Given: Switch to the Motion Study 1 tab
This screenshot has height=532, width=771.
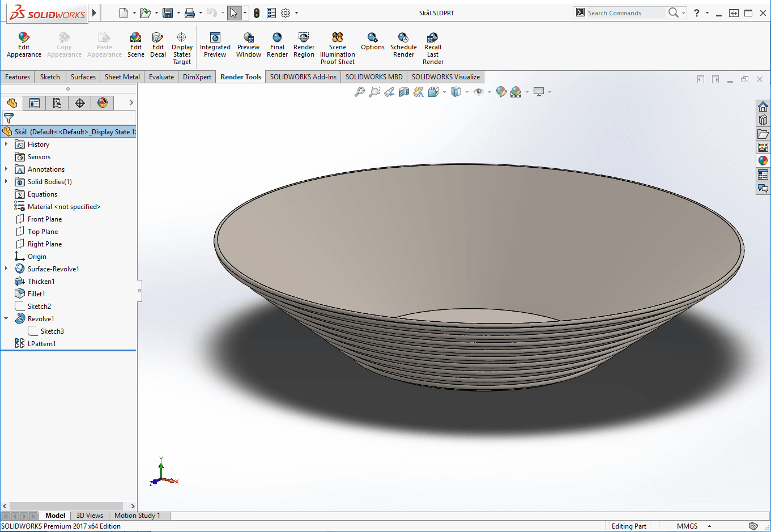Looking at the screenshot, I should pos(137,516).
